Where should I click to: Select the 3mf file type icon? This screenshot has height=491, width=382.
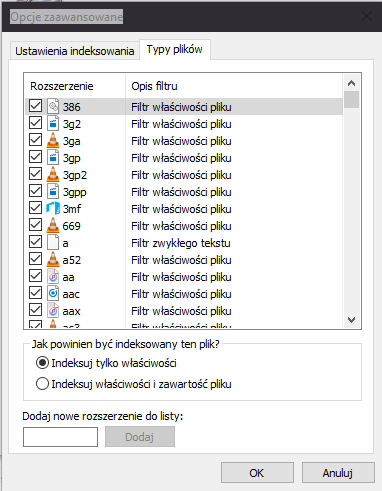click(x=53, y=208)
